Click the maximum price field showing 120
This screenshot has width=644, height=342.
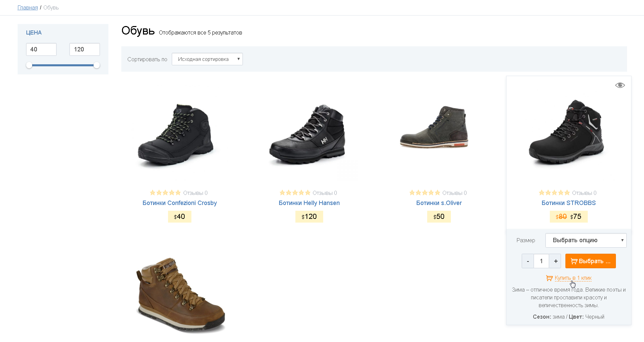85,49
